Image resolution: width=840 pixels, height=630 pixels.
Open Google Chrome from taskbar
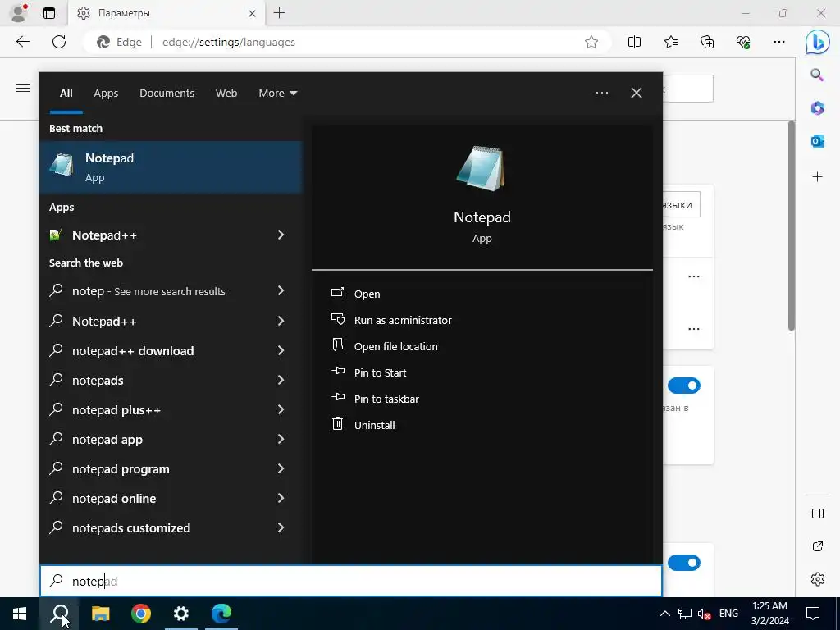point(141,614)
